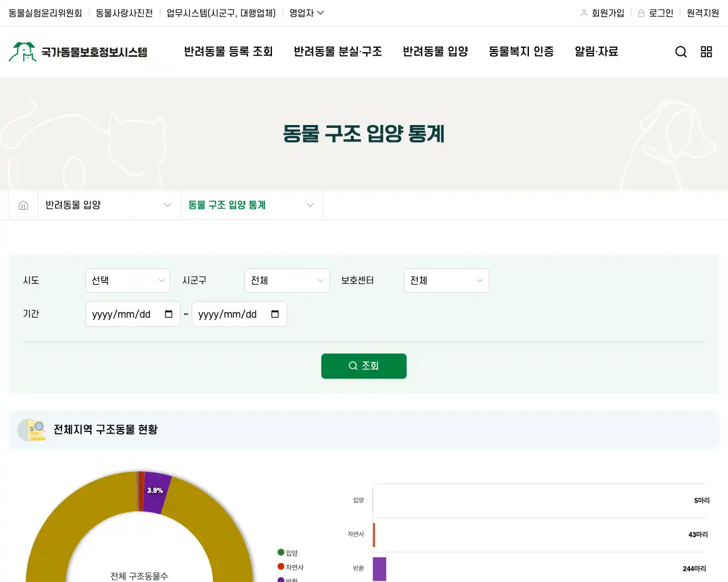The height and width of the screenshot is (582, 728).
Task: Open the 알림·자료 menu
Action: [x=596, y=52]
